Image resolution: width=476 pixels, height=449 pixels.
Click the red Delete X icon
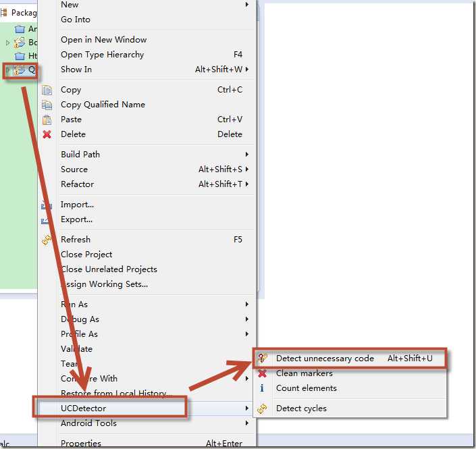pos(47,134)
